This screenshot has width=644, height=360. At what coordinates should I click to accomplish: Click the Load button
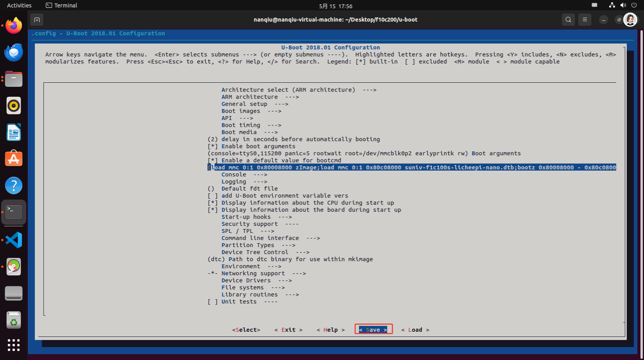click(x=415, y=330)
